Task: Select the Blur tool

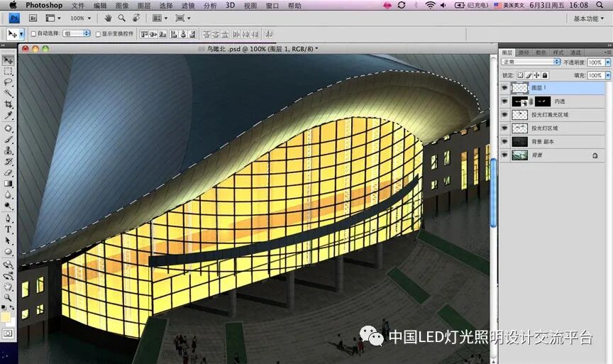Action: coord(8,194)
